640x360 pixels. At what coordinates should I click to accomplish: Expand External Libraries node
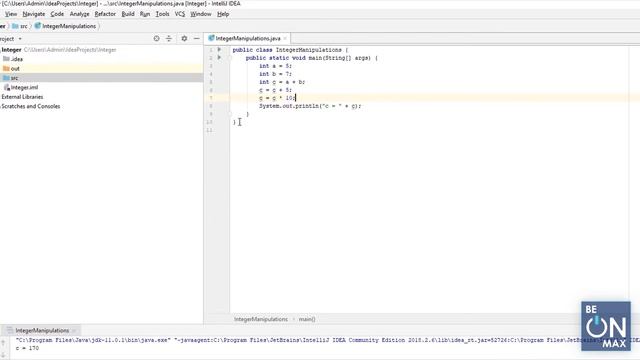coord(22,97)
